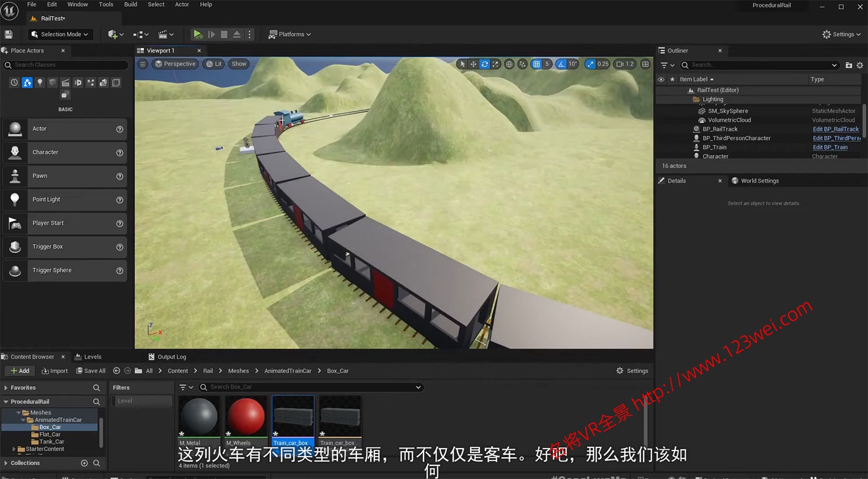
Task: Select the Rotate tool in the viewport toolbar
Action: point(484,64)
